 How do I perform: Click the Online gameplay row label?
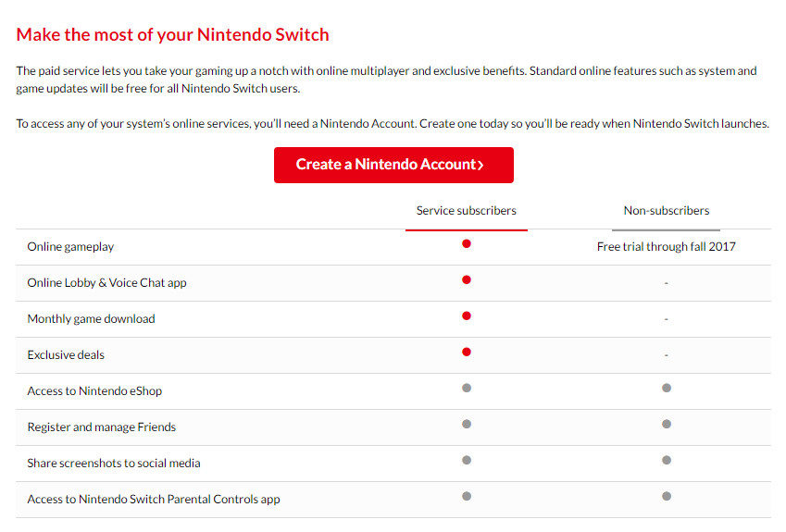[x=70, y=247]
